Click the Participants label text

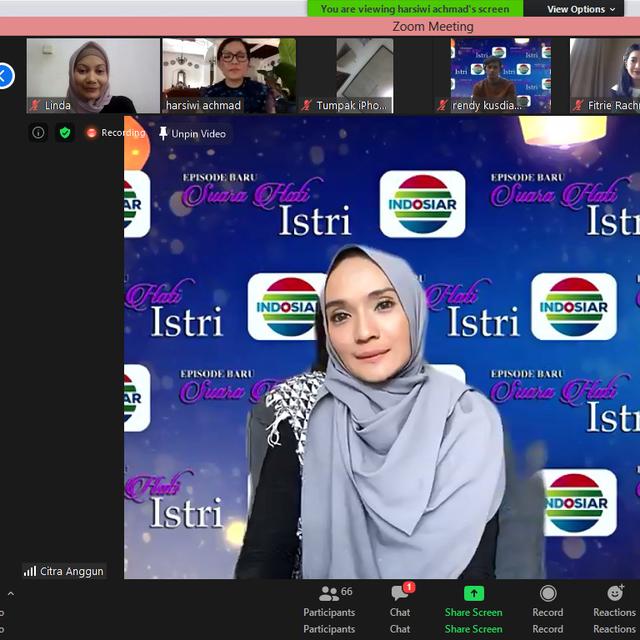click(x=329, y=612)
